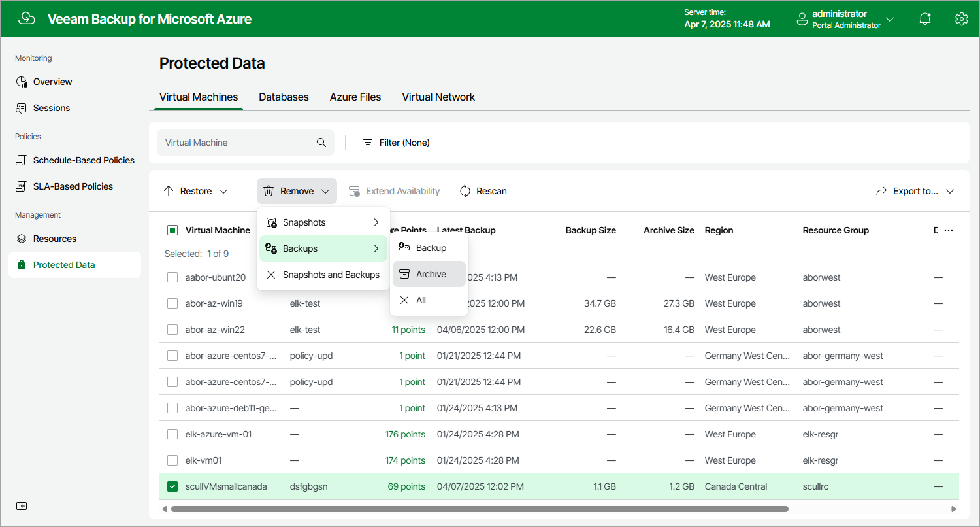This screenshot has height=527, width=980.
Task: Click the Remove trash can icon
Action: click(x=269, y=191)
